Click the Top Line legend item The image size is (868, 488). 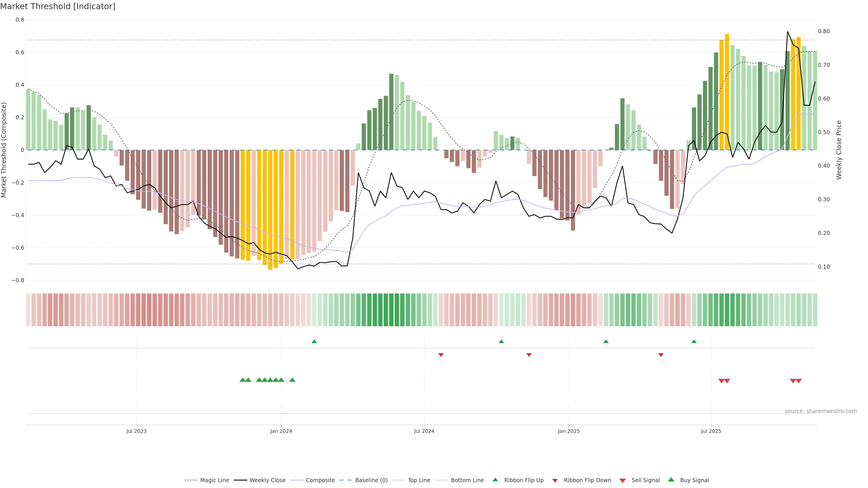[x=419, y=480]
